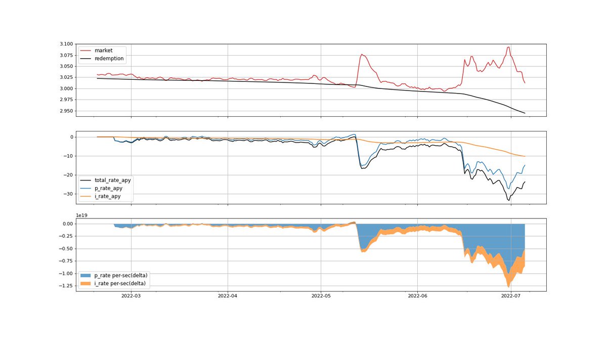Screen dimensions: 607x364
Task: Click the 'redemption' legend label
Action: (x=109, y=59)
